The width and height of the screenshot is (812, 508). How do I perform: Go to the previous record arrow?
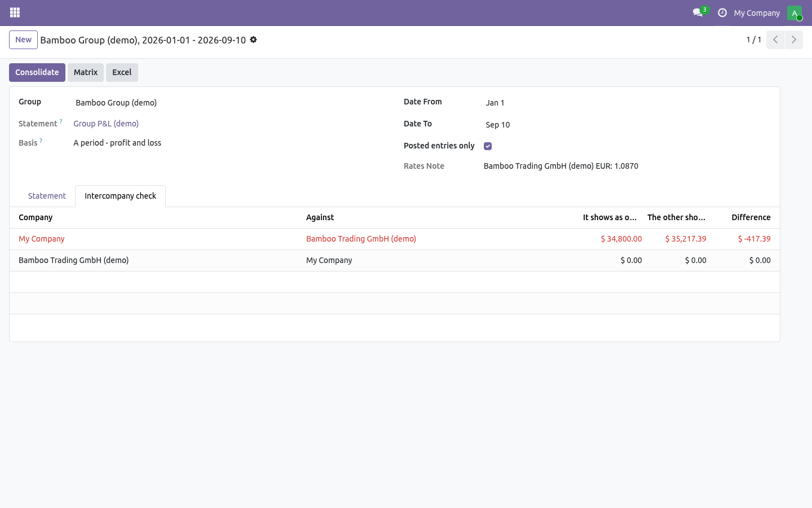(x=775, y=40)
